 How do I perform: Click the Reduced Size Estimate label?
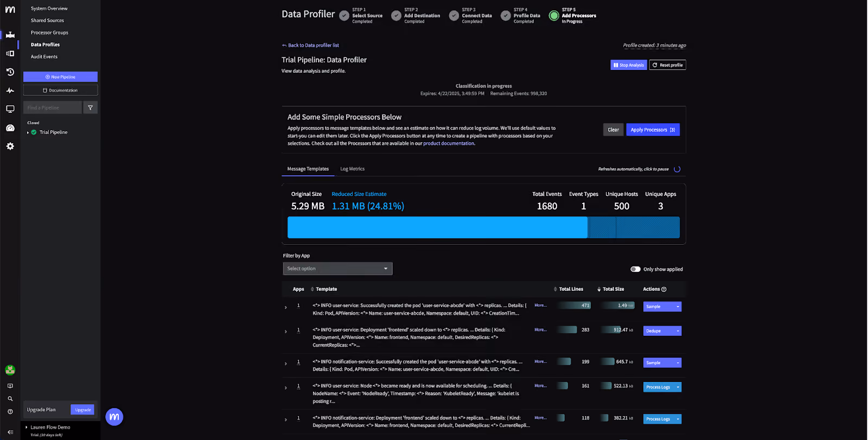pyautogui.click(x=359, y=194)
